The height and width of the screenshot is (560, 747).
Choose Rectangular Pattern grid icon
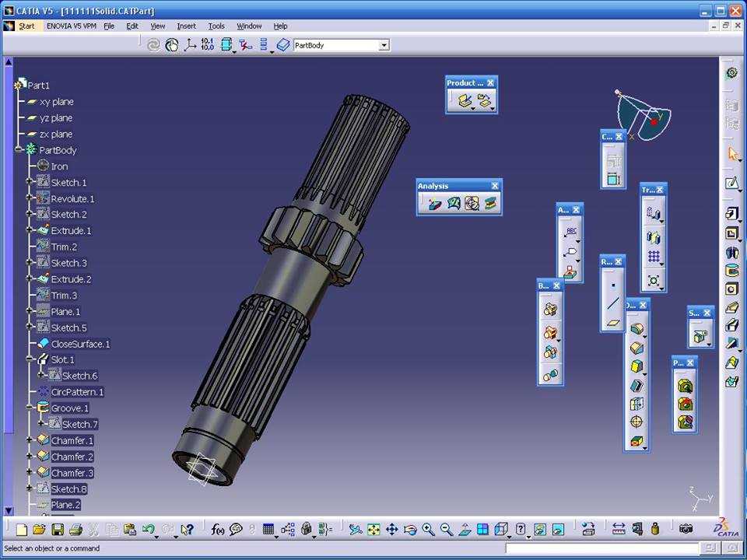[654, 257]
